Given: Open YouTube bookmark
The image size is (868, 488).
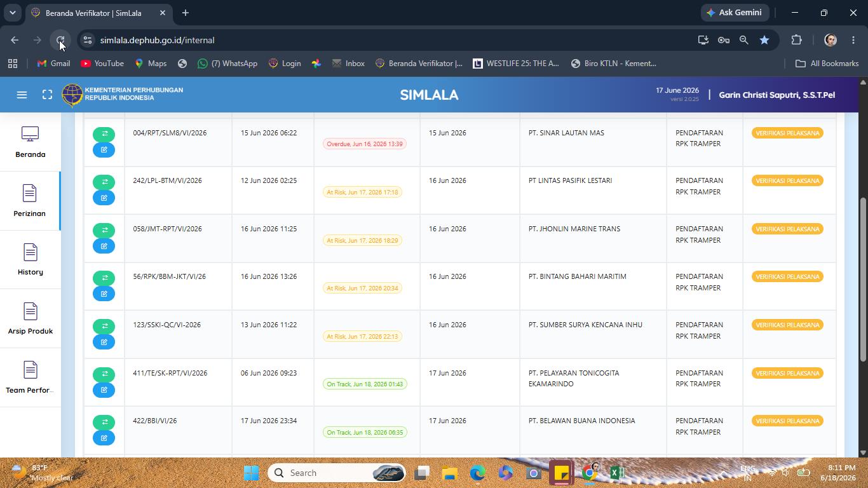Looking at the screenshot, I should [x=102, y=64].
